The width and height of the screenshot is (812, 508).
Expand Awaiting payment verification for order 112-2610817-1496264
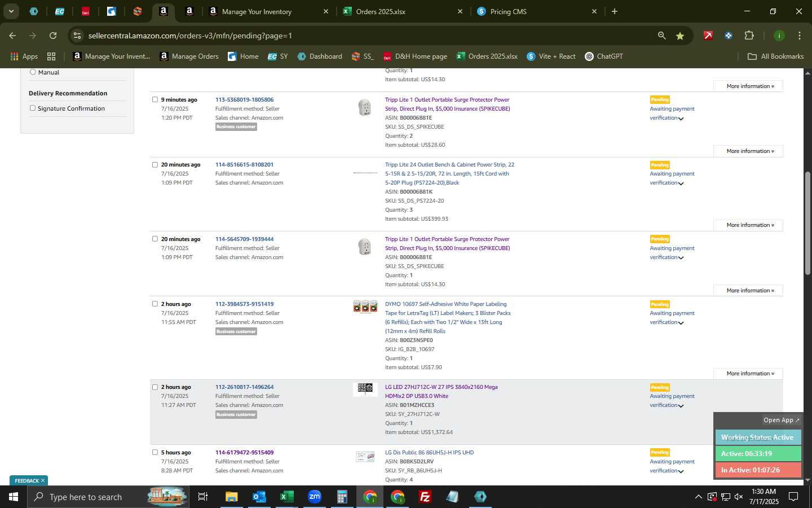coord(672,401)
